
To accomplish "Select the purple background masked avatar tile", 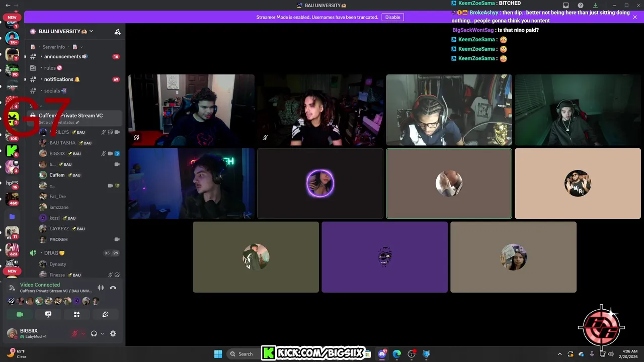I will (384, 257).
